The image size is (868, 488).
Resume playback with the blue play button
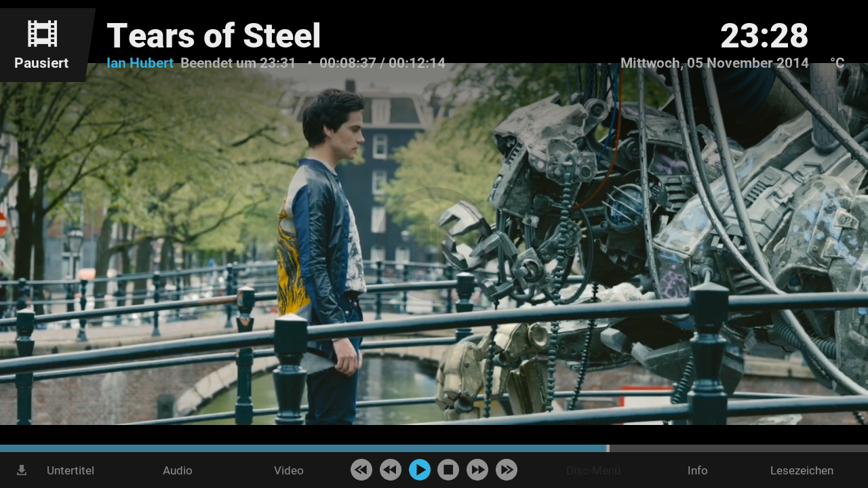pyautogui.click(x=420, y=470)
